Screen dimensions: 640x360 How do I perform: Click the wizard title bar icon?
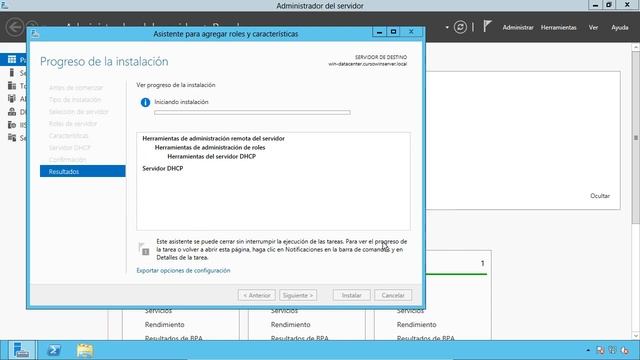pos(35,34)
